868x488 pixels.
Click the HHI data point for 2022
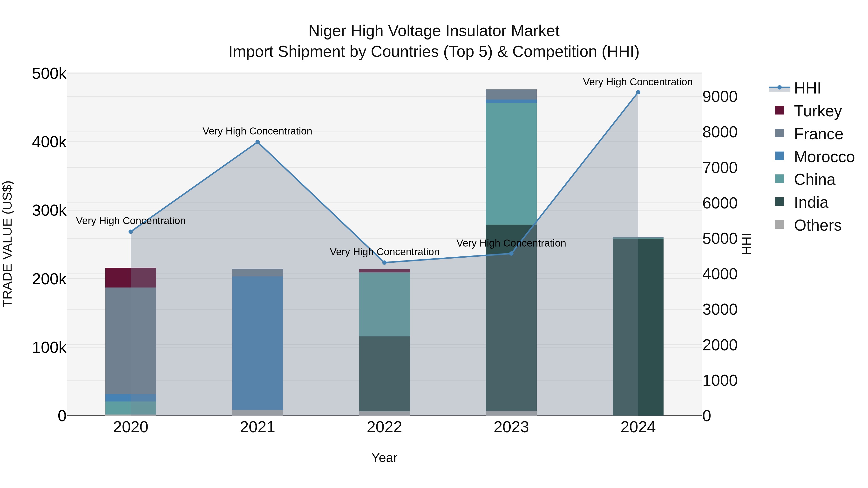tap(385, 263)
